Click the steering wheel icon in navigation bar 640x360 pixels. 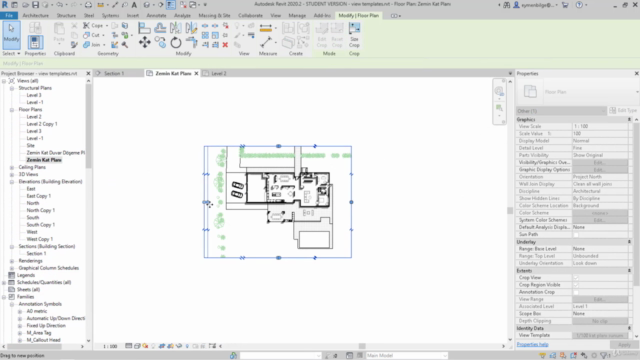(x=499, y=91)
